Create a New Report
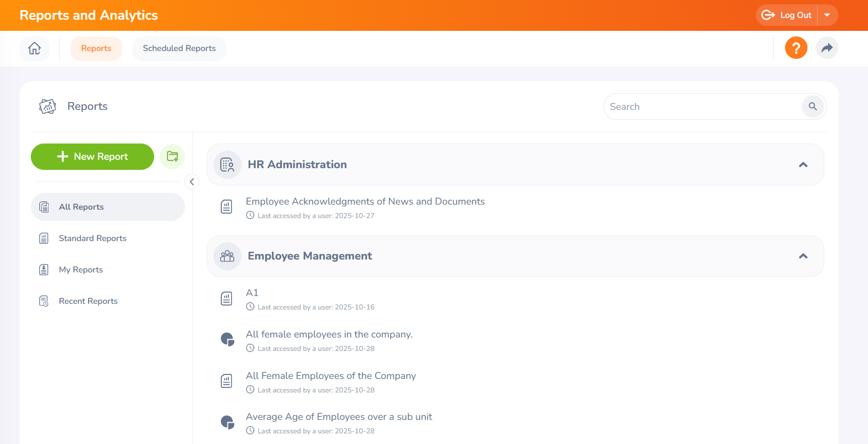 (92, 156)
